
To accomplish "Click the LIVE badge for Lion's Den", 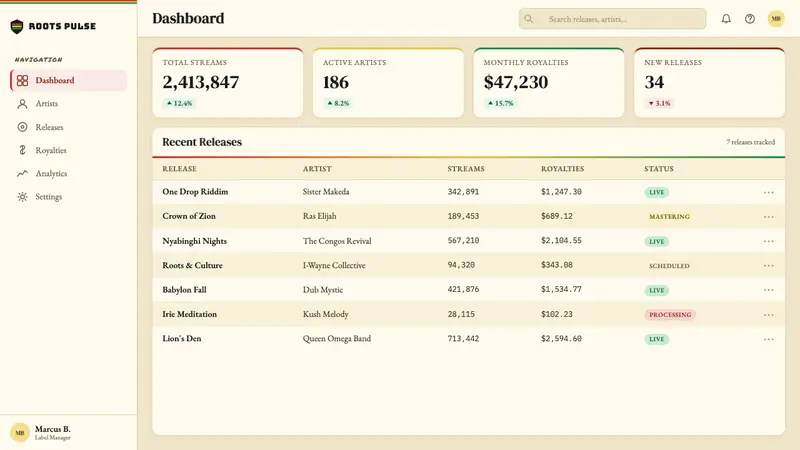I will [657, 339].
